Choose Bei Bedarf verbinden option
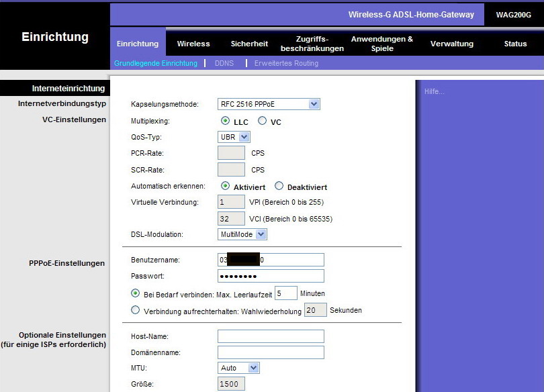 click(136, 293)
